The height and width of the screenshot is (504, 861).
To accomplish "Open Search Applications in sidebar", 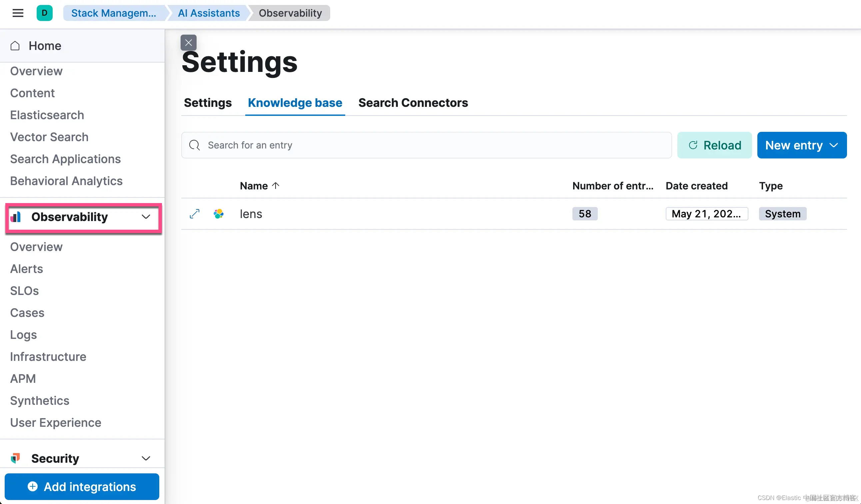I will 65,159.
